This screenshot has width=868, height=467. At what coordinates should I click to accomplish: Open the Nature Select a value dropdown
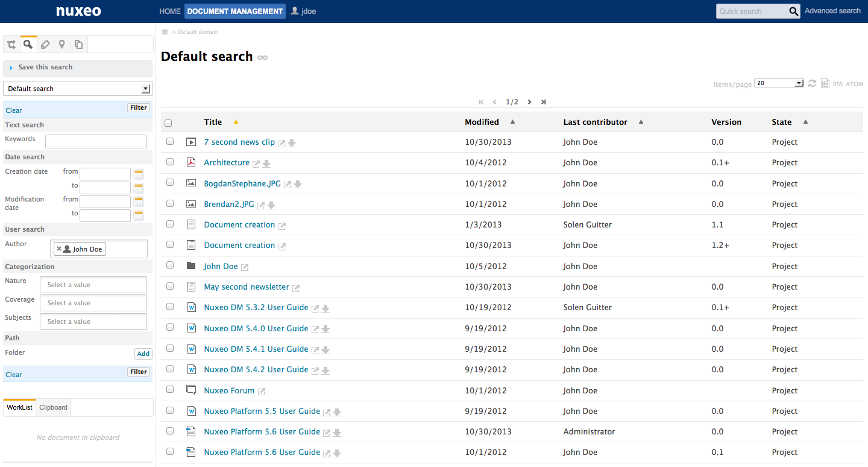pos(93,285)
